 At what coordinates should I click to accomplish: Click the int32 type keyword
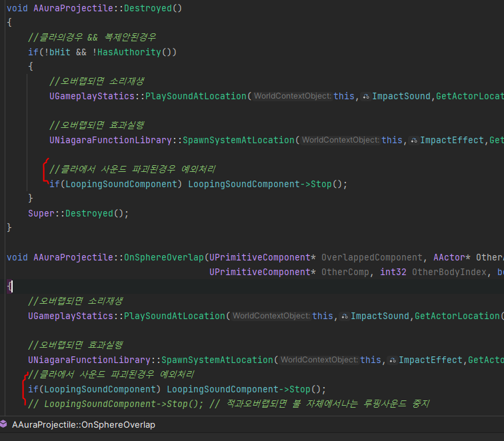[x=393, y=272]
